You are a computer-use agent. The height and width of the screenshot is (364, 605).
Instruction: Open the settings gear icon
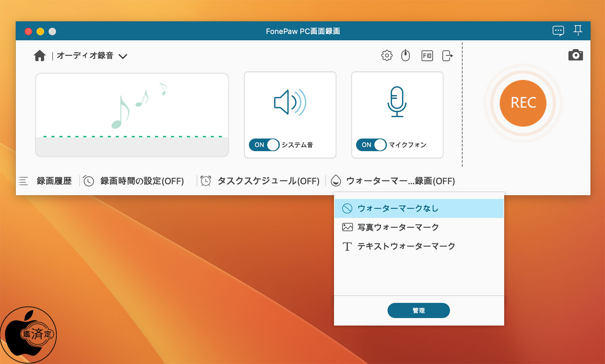pos(387,55)
